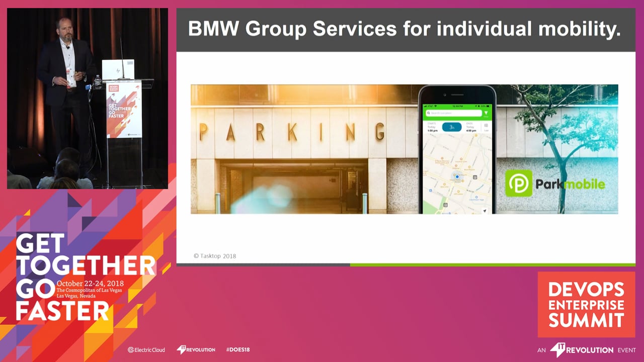Screen dimensions: 644x362
Task: Click the "IT Revolution Event" logo at bottom right
Action: click(587, 350)
